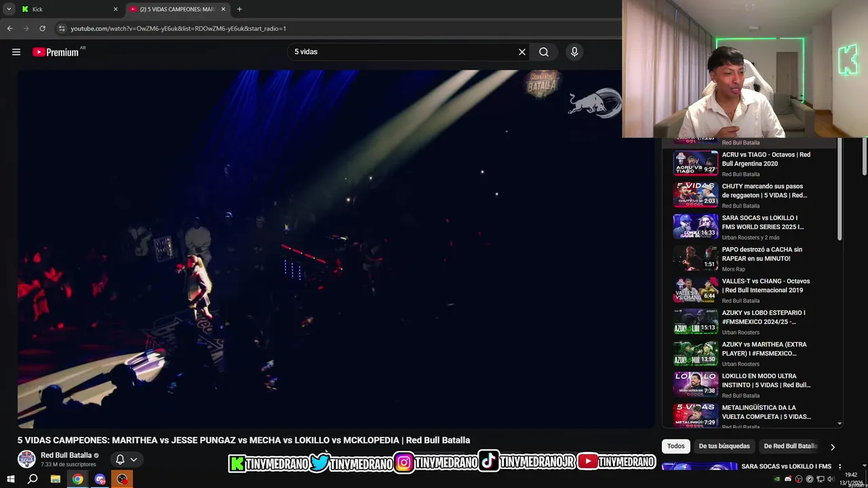View site information icon in address bar
This screenshot has width=868, height=488.
pos(62,28)
